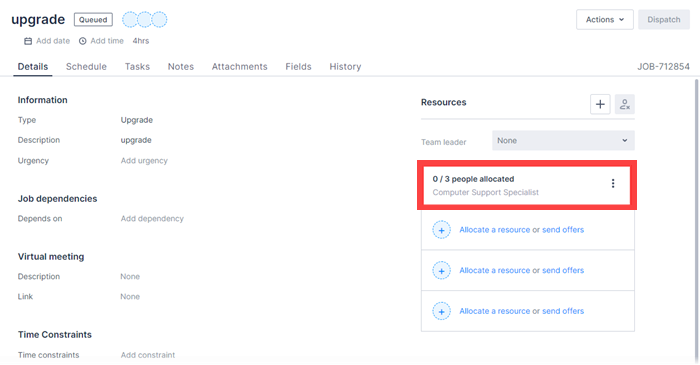Go to the Notes tab
700x365 pixels.
pos(181,66)
